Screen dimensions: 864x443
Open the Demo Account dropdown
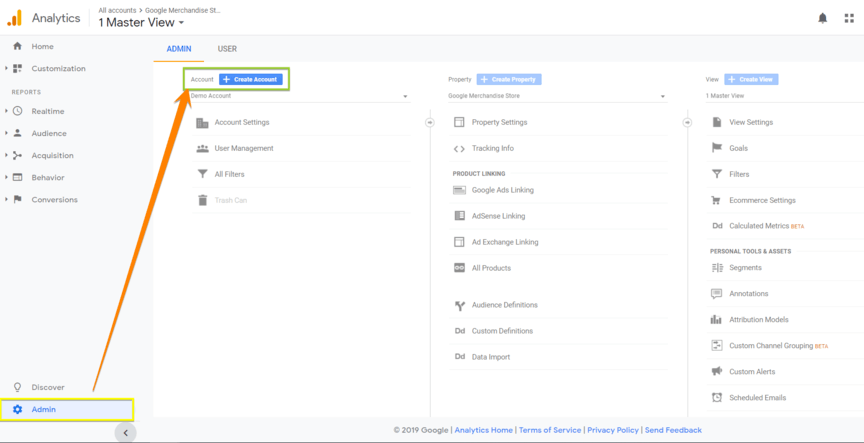(x=300, y=96)
